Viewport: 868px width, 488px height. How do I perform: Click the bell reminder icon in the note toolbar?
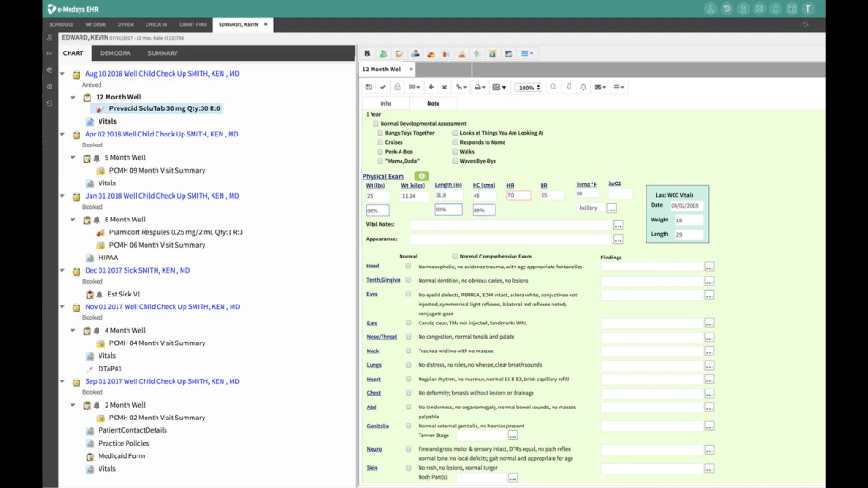pyautogui.click(x=583, y=87)
